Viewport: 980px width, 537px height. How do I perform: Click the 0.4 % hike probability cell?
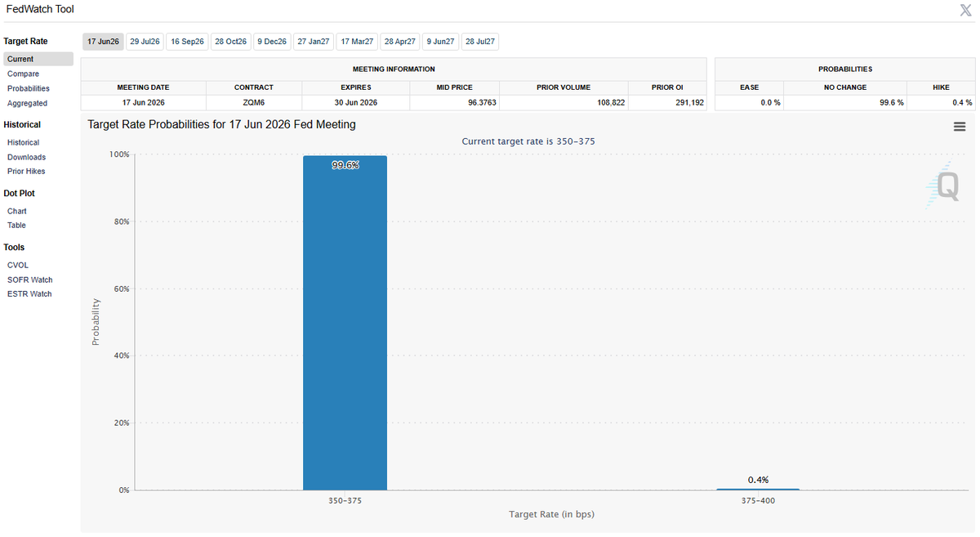pyautogui.click(x=941, y=102)
